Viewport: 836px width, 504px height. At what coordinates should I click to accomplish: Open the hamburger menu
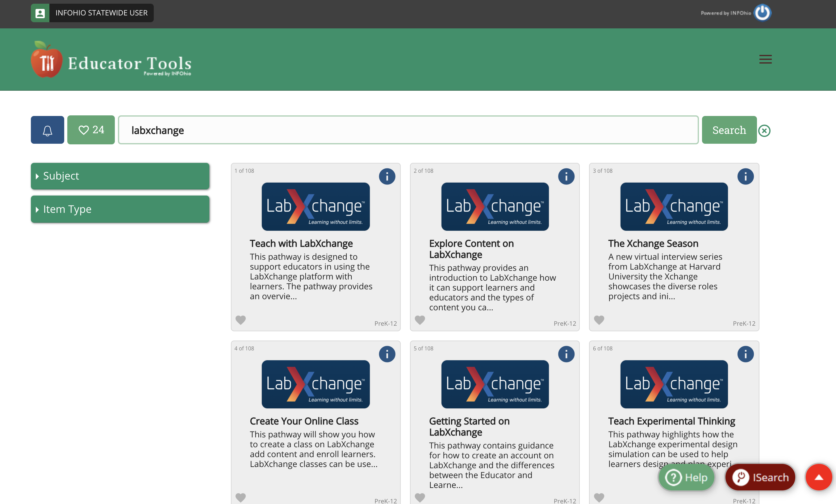(765, 59)
